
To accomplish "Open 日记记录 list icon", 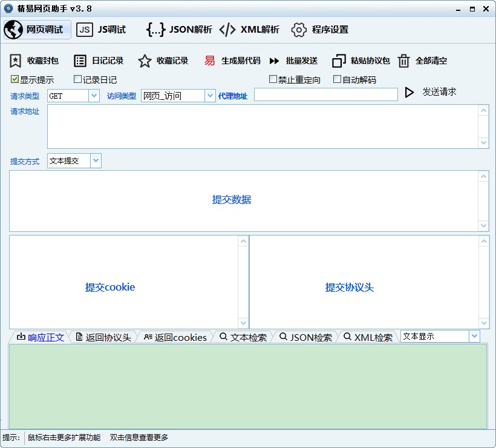I will [x=80, y=61].
